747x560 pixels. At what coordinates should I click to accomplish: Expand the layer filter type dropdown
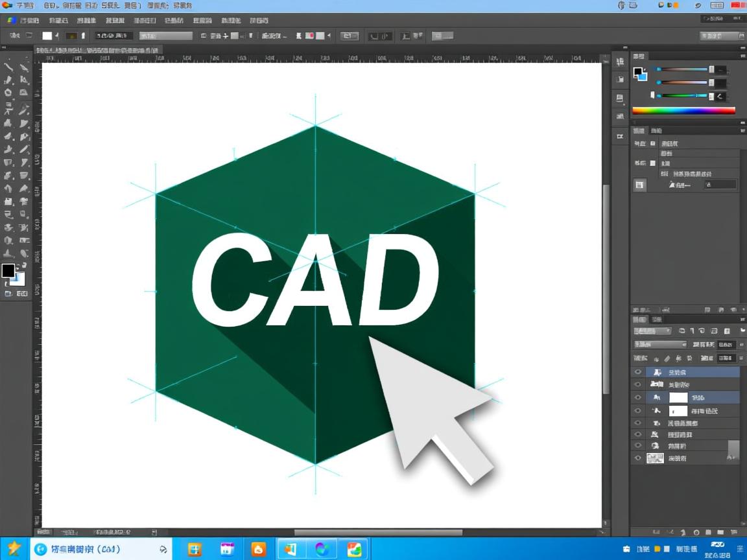(x=652, y=331)
